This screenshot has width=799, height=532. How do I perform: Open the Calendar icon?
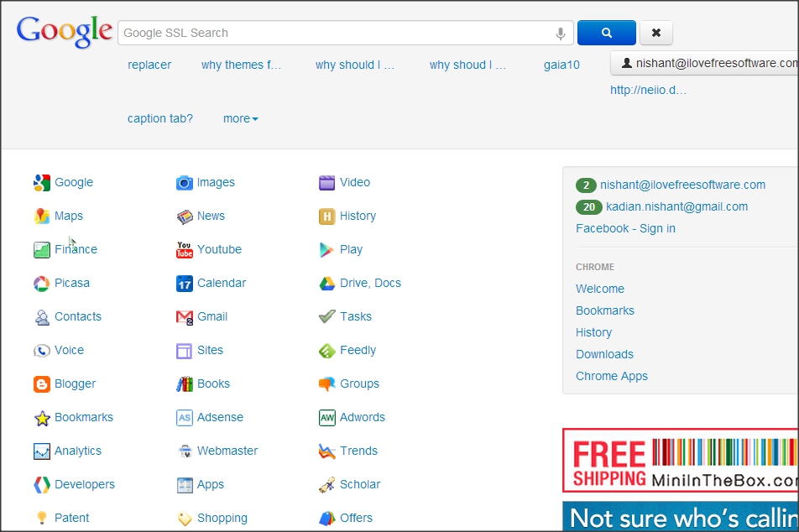pyautogui.click(x=185, y=284)
